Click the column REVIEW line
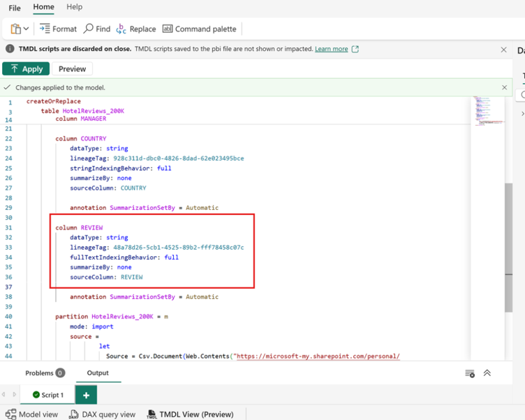525x420 pixels. [x=79, y=227]
